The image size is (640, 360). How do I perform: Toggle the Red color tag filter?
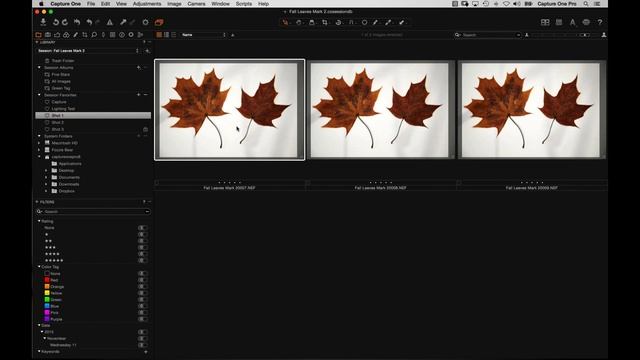click(142, 280)
